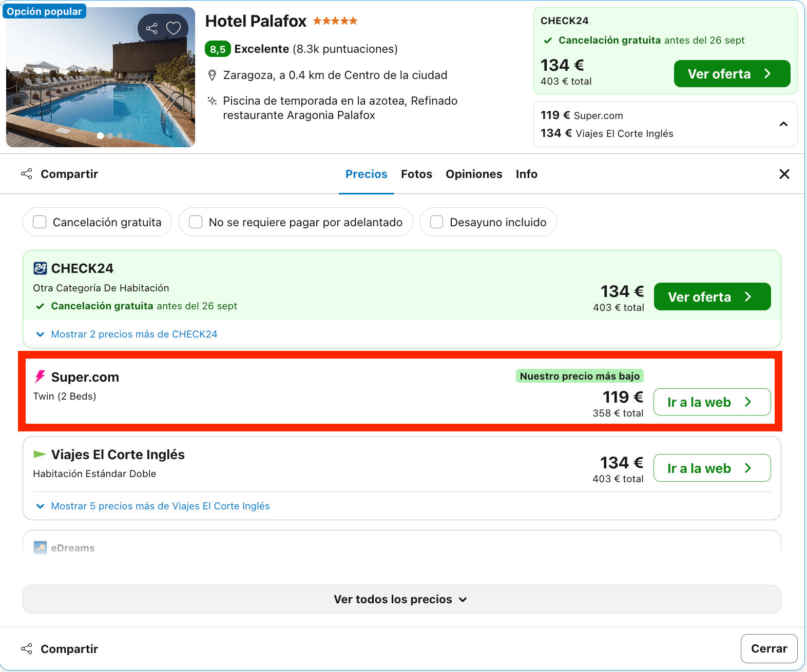The image size is (807, 672).
Task: Click the Twin (2 Beds) room text
Action: 65,397
